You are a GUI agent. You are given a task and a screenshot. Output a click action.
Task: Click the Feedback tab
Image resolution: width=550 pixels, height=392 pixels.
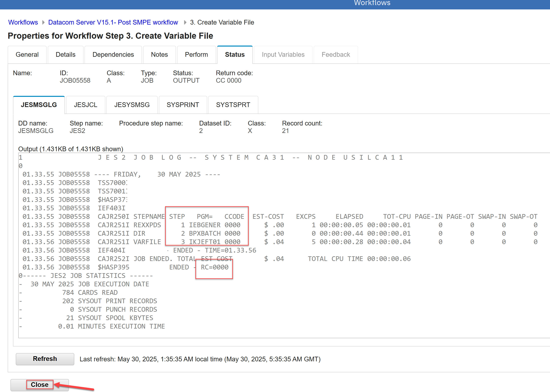pyautogui.click(x=336, y=55)
